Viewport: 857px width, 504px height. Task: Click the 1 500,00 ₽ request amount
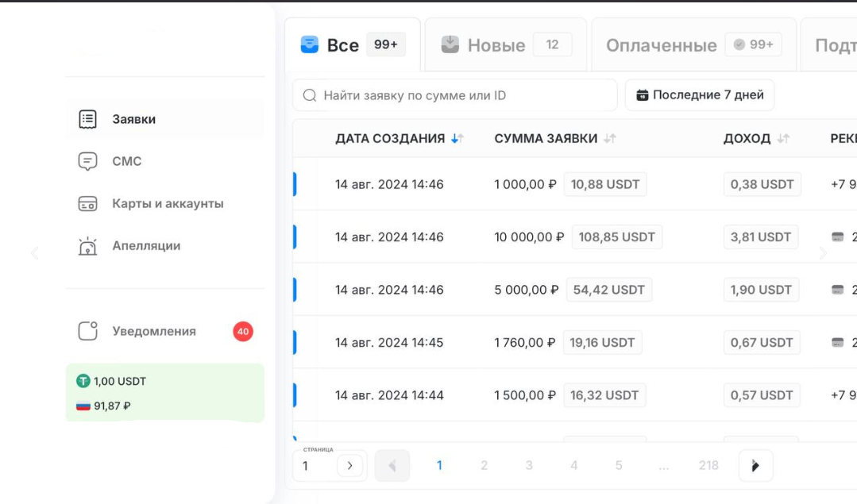[525, 395]
